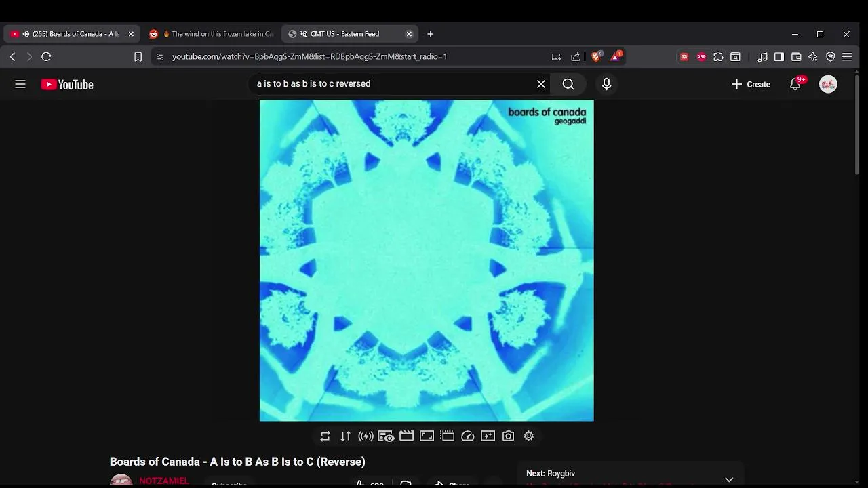Share this page from address bar
The image size is (868, 488).
[x=576, y=57]
